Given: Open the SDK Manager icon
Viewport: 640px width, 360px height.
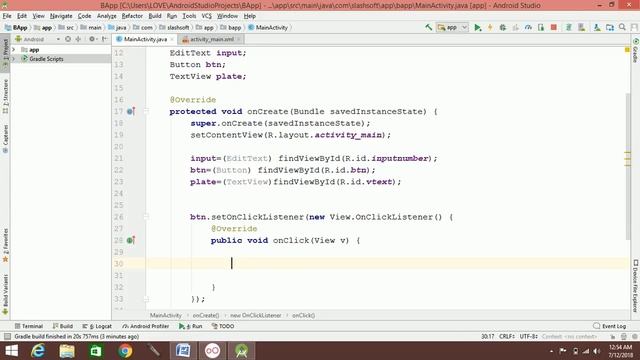Looking at the screenshot, I should pyautogui.click(x=597, y=27).
